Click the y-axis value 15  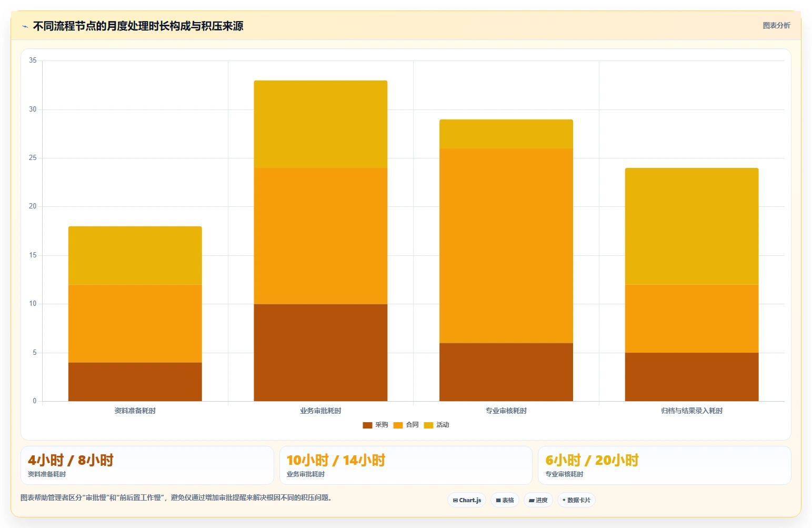[x=33, y=255]
